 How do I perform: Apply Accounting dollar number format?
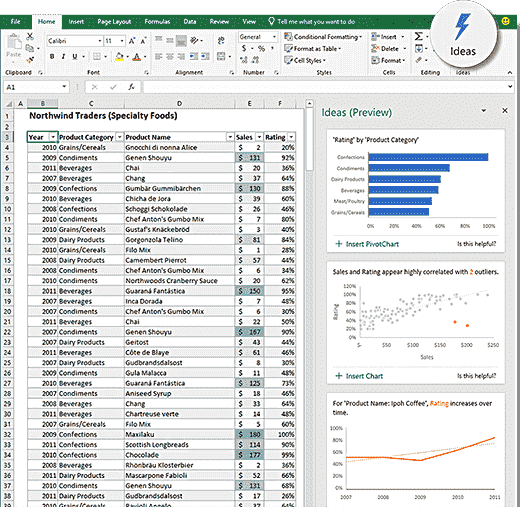[x=244, y=49]
